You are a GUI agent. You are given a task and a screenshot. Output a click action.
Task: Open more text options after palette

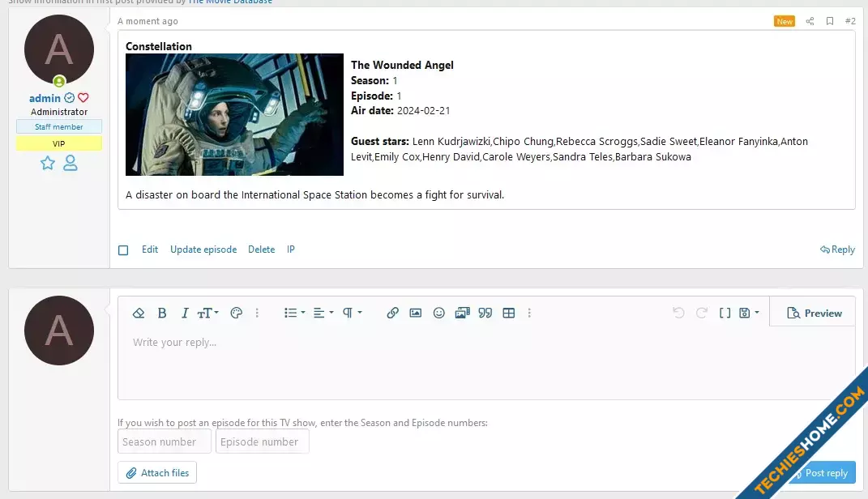click(x=257, y=313)
